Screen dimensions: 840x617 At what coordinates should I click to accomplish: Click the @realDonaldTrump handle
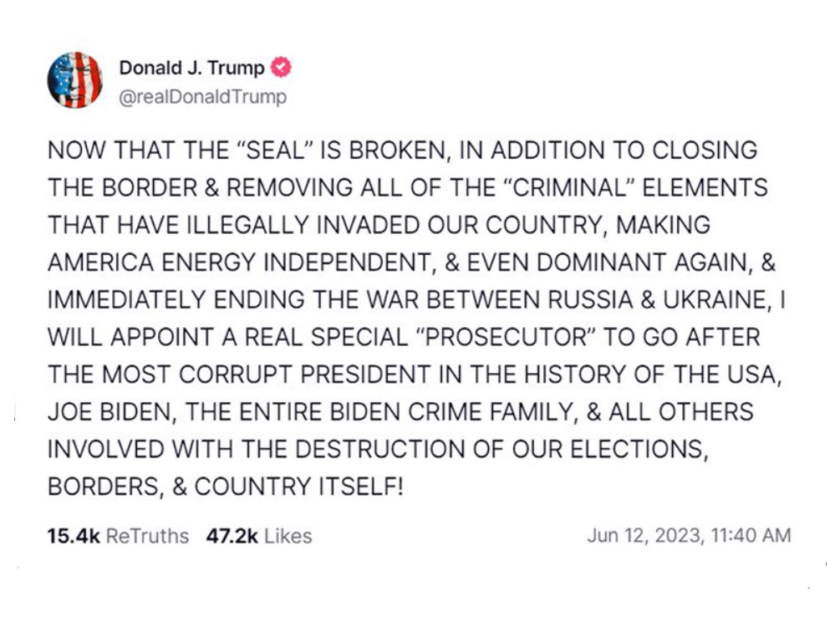click(x=203, y=97)
